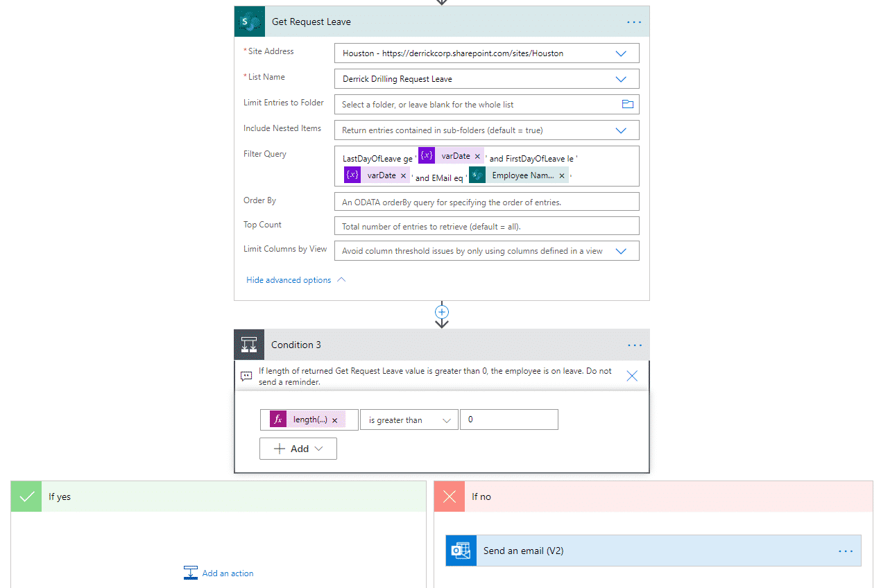Click the fx icon on the length expression chip

[277, 419]
